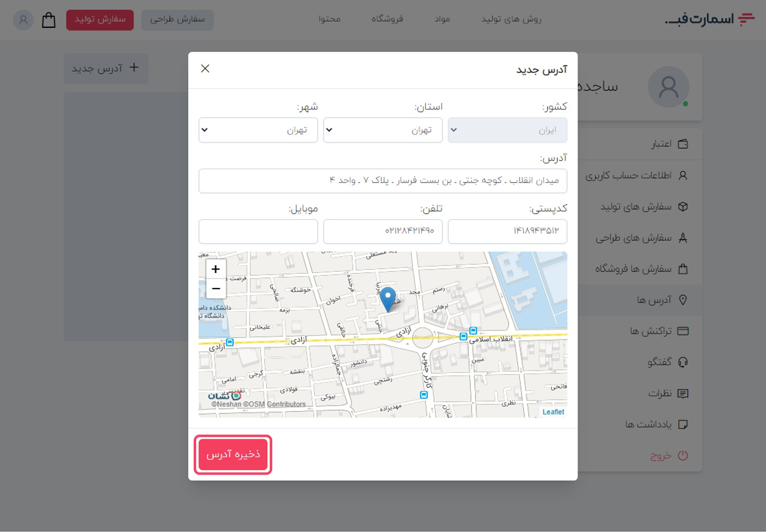Click the blue location marker on map
Screen dimensions: 766x532
click(388, 299)
